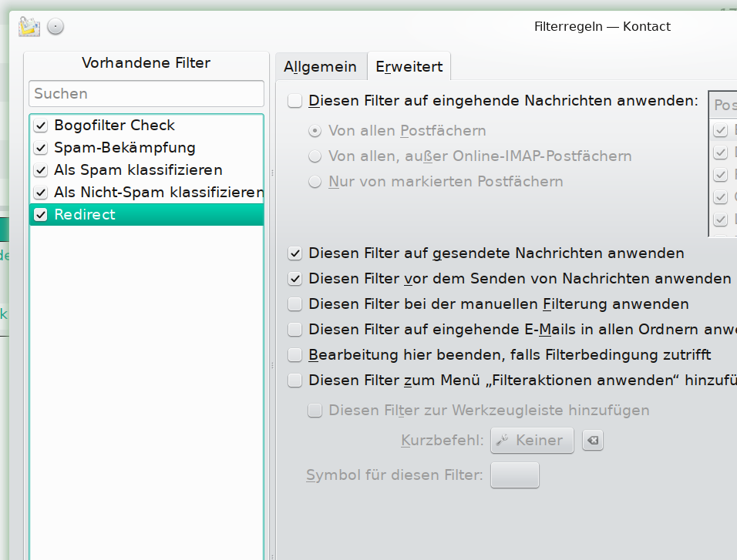Viewport: 737px width, 560px height.
Task: Select the Bogofilter Check filter row
Action: point(146,126)
